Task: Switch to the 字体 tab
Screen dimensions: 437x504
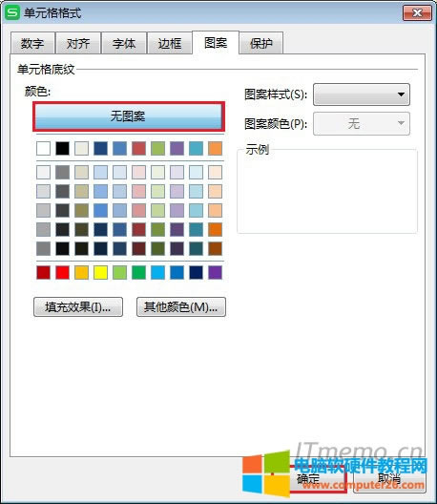Action: pos(124,43)
